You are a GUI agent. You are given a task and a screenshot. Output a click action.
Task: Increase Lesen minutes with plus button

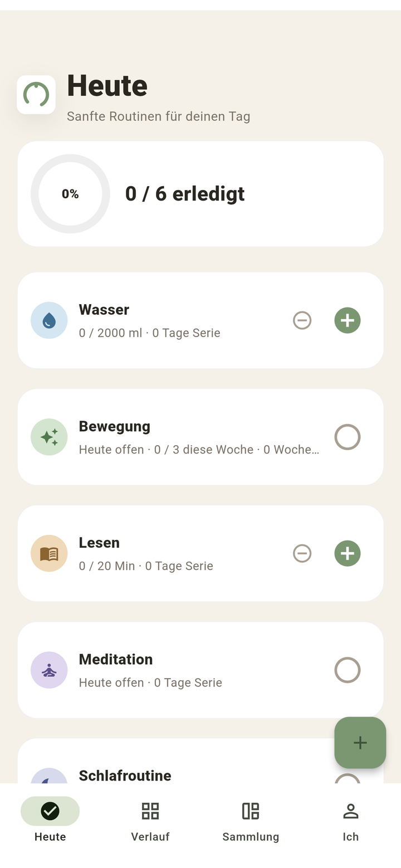(x=348, y=553)
